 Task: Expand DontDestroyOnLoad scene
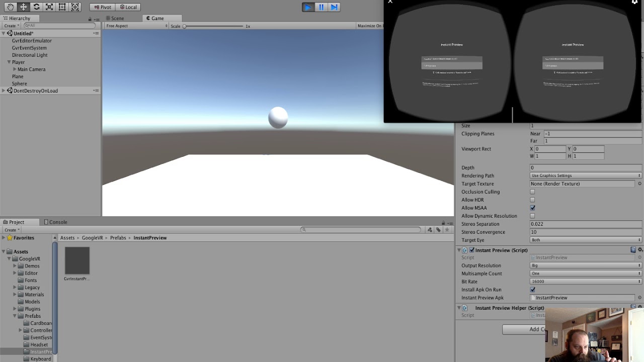[4, 90]
